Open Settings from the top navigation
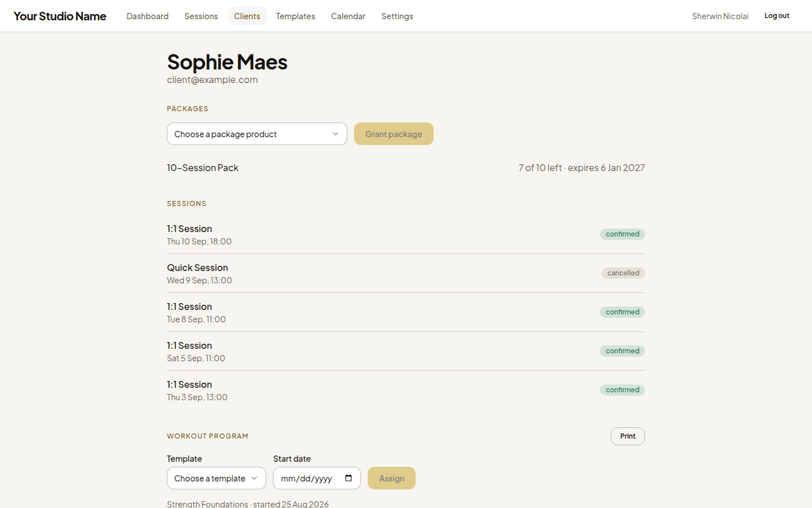812x508 pixels. [x=397, y=16]
